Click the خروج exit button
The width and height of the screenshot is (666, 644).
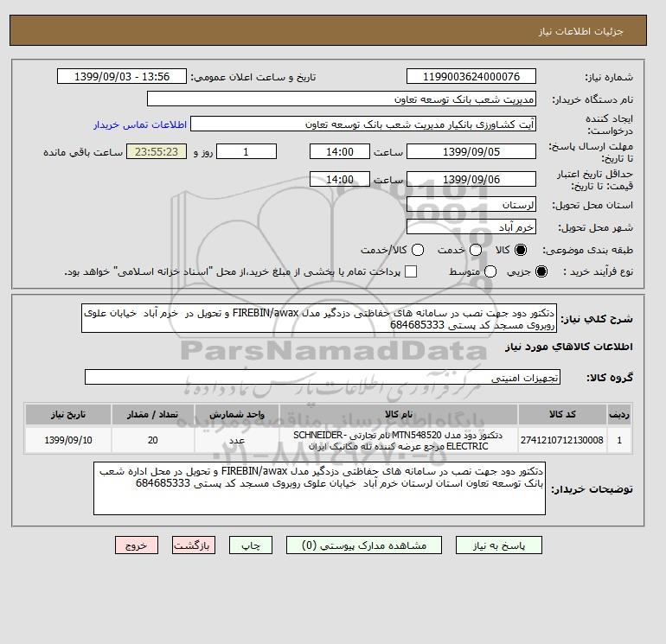137,545
